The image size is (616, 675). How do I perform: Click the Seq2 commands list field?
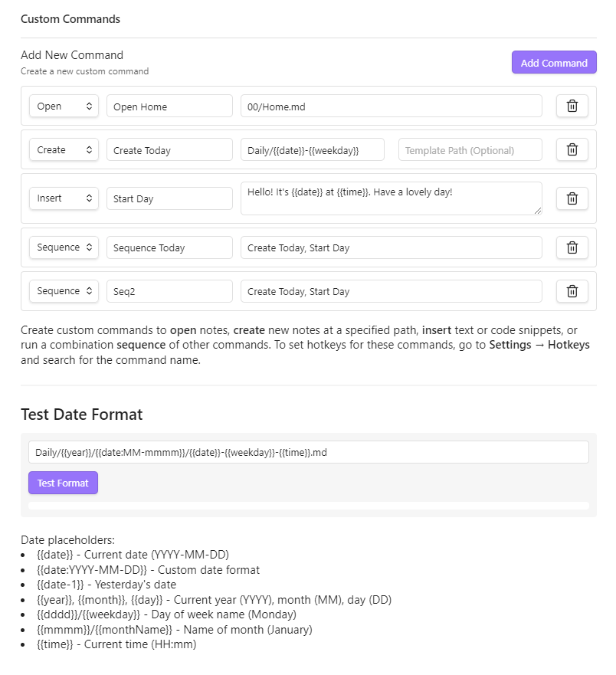pos(392,290)
